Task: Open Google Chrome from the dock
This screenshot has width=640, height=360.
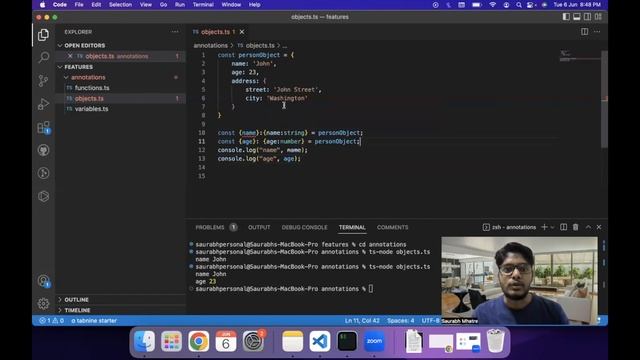Action: 198,341
